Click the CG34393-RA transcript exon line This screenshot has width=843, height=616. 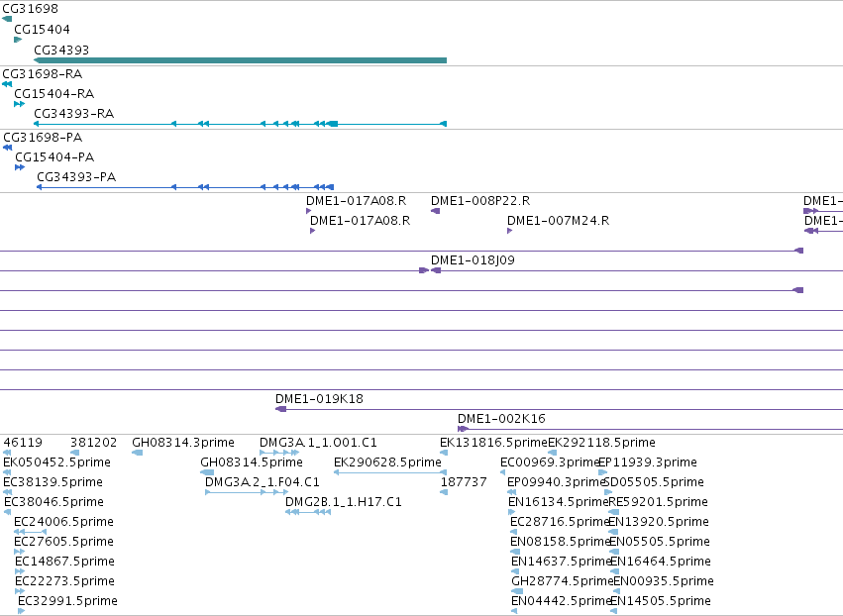tap(240, 124)
